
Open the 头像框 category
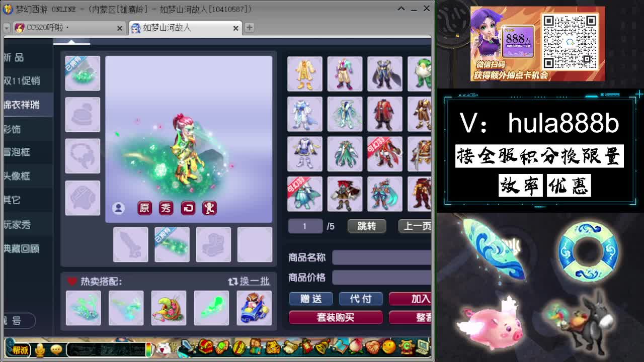pos(28,176)
